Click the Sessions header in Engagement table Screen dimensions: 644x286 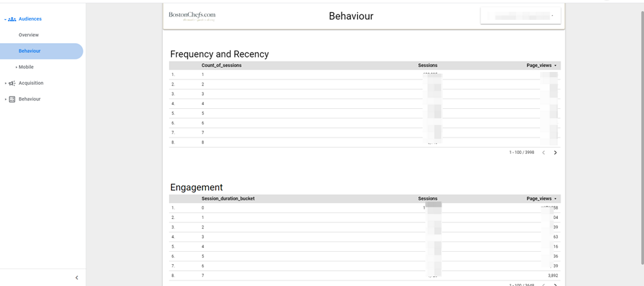427,199
